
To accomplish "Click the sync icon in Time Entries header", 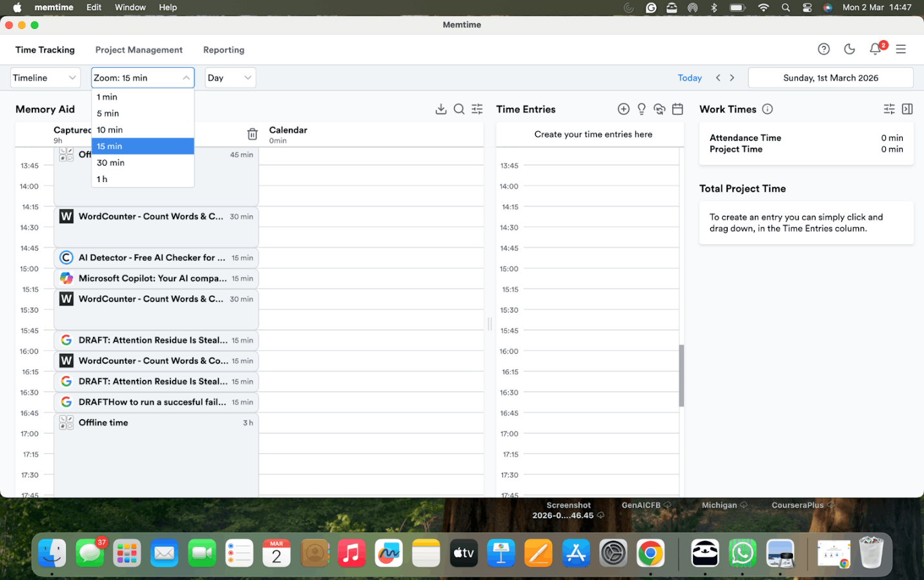I will point(659,109).
